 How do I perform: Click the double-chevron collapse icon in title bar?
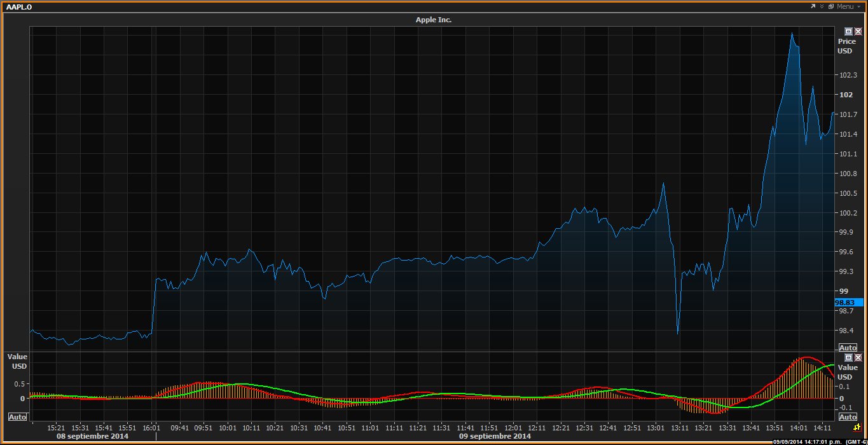click(x=822, y=6)
